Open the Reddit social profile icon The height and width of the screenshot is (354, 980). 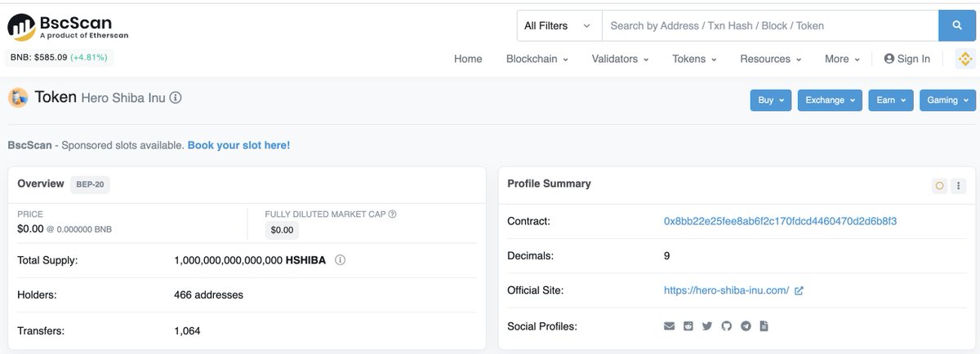click(688, 326)
